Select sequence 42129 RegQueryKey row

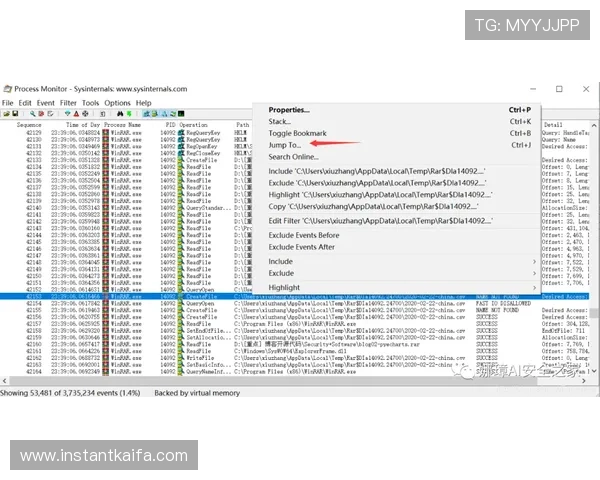tap(126, 133)
